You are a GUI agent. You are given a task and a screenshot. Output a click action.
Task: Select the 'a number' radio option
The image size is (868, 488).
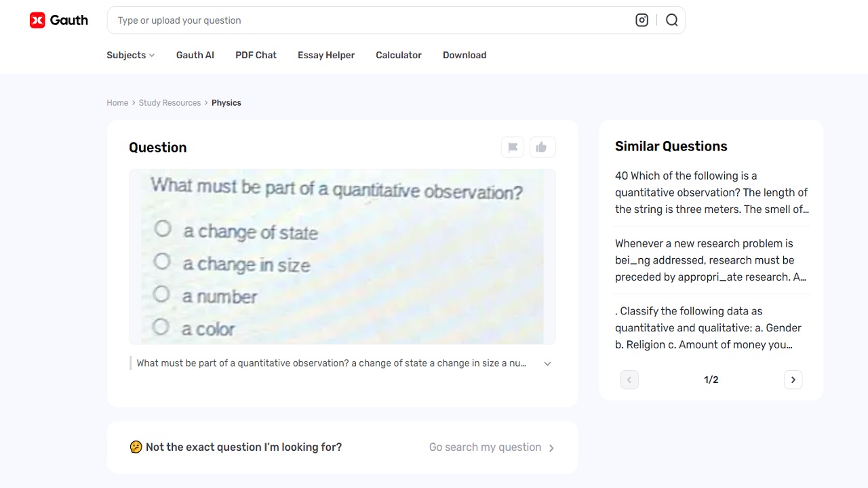[x=161, y=294]
